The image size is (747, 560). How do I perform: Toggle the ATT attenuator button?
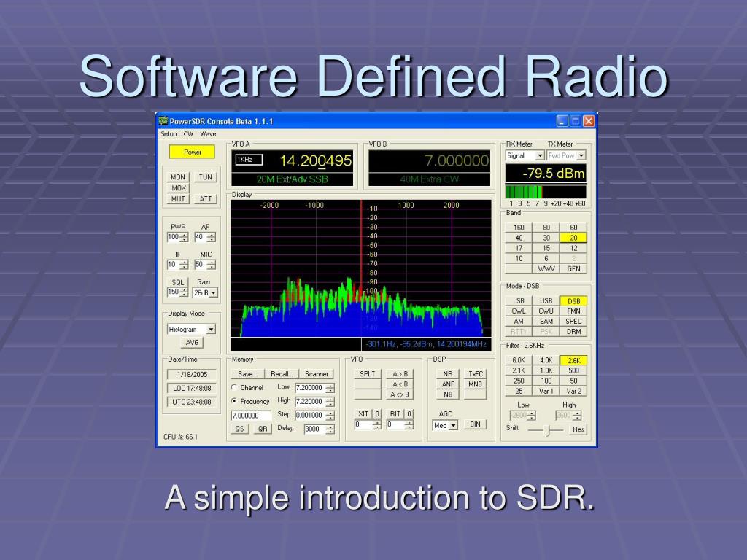point(205,199)
